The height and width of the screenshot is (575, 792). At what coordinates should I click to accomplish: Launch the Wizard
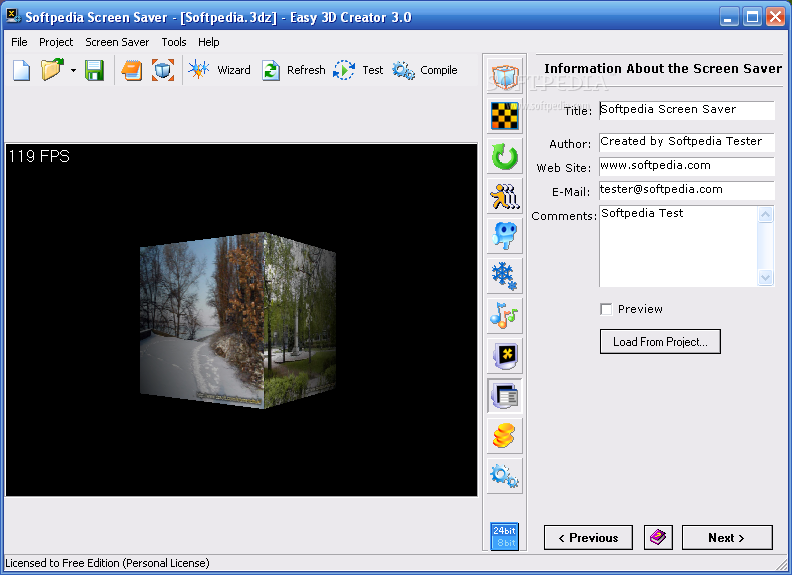click(x=219, y=70)
